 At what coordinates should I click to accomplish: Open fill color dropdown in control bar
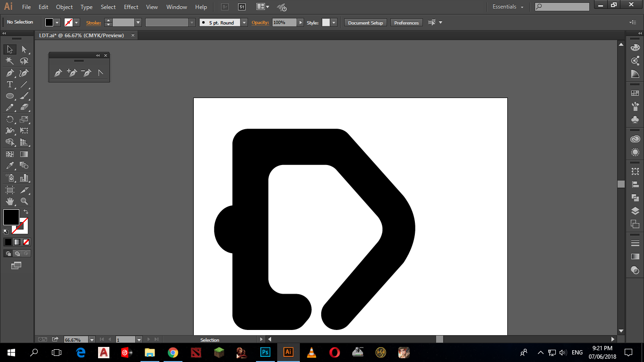click(x=58, y=23)
